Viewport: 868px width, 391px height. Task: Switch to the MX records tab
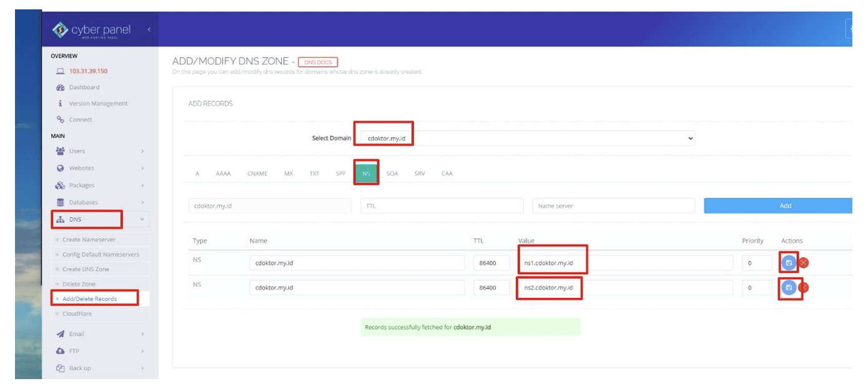[x=288, y=173]
